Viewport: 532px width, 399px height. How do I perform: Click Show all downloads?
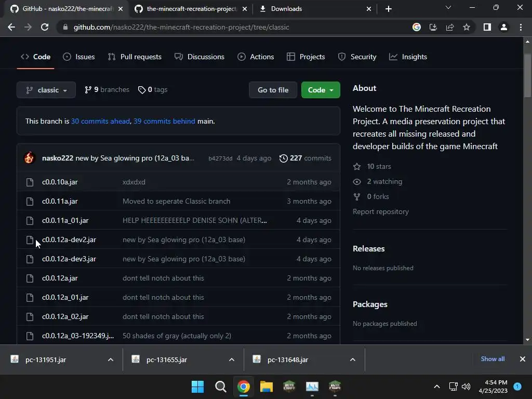[x=493, y=359]
